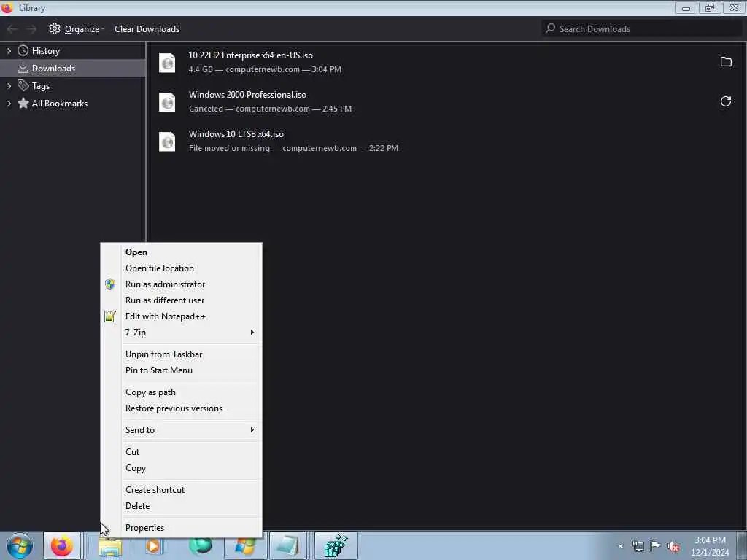Click file icon of Windows 2000 Professional.iso
Screen dimensions: 747x560
coord(167,102)
